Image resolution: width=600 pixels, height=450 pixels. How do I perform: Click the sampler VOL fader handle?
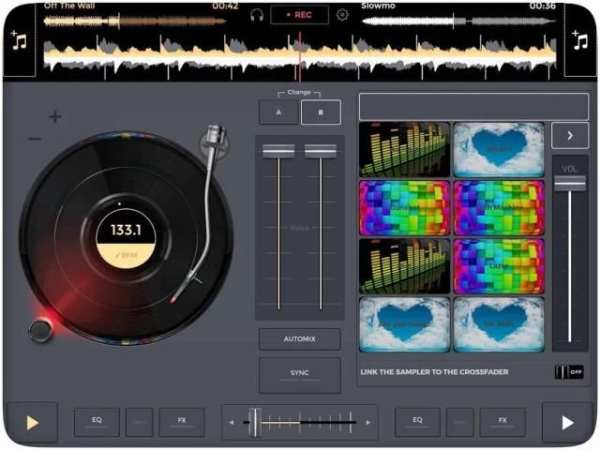coord(570,183)
